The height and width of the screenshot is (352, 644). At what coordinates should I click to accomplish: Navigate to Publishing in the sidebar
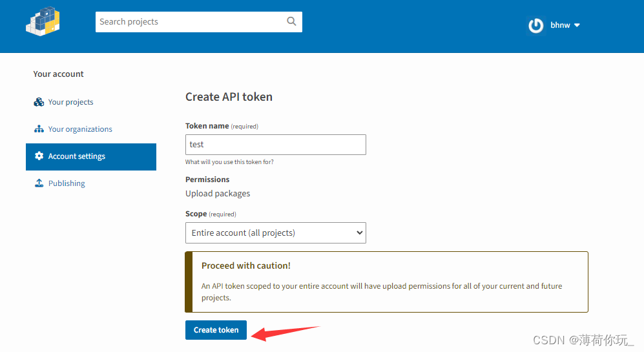point(67,183)
